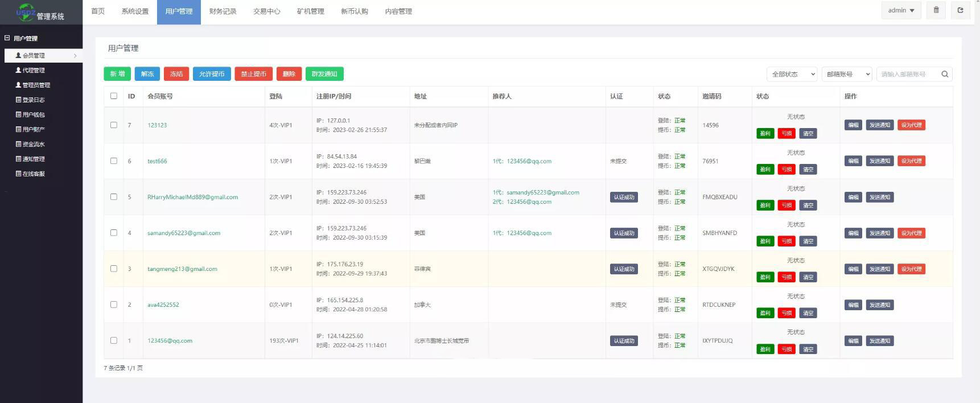Screen dimensions: 980x403
Task: Open the admin account dropdown
Action: pos(901,10)
